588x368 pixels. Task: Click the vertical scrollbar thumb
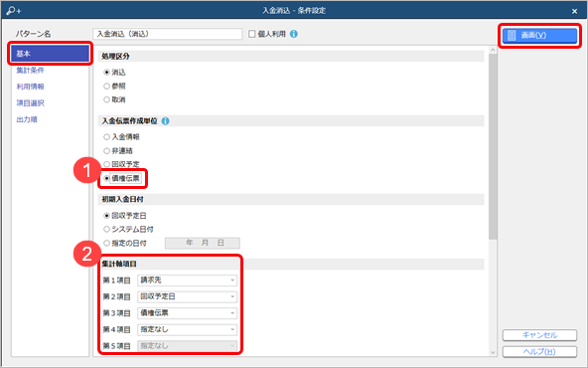(493, 146)
